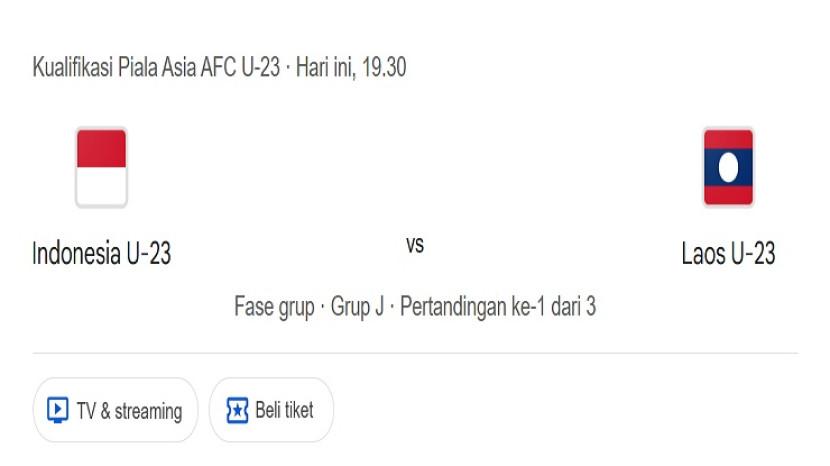Click the Indonesia flag icon

click(101, 167)
